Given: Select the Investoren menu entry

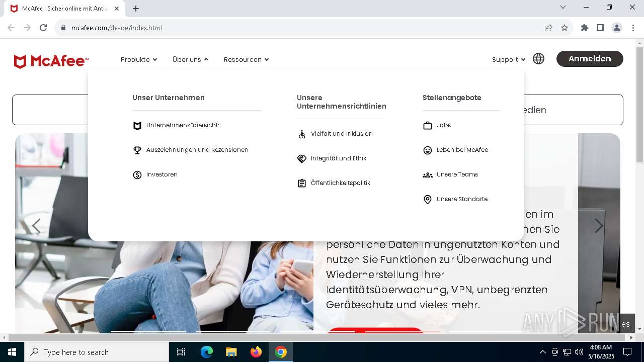Looking at the screenshot, I should point(162,174).
